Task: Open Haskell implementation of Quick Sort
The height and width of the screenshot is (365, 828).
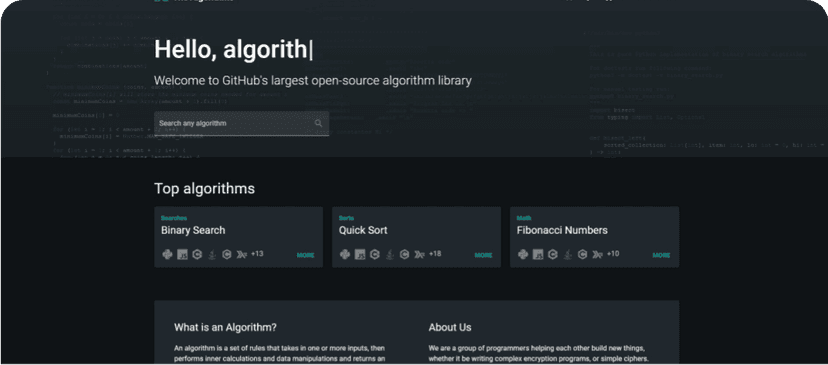Action: click(x=420, y=255)
